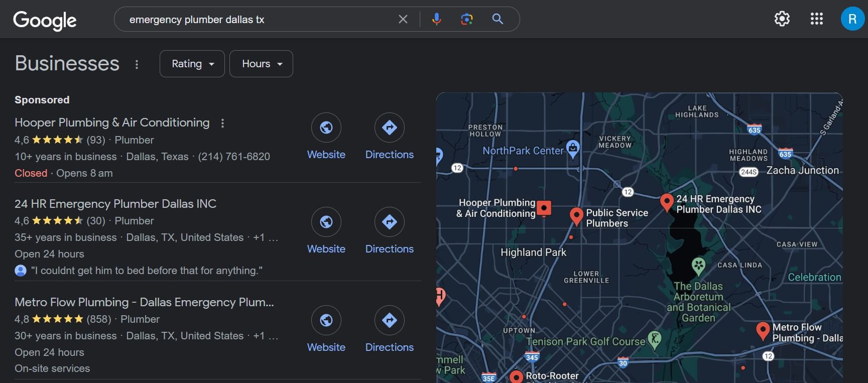Open the Google account avatar R
The width and height of the screenshot is (868, 383).
coord(852,19)
